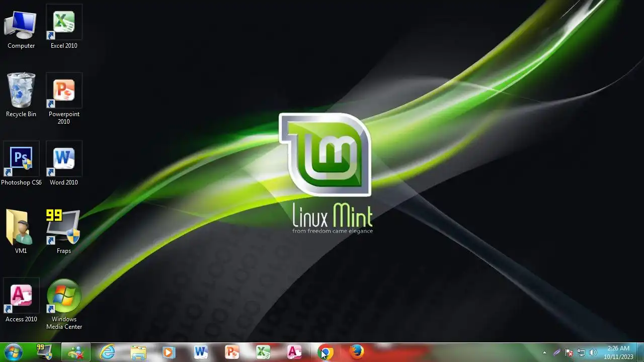Select the VM1 folder icon
Screen dimensions: 644x362
tap(21, 232)
